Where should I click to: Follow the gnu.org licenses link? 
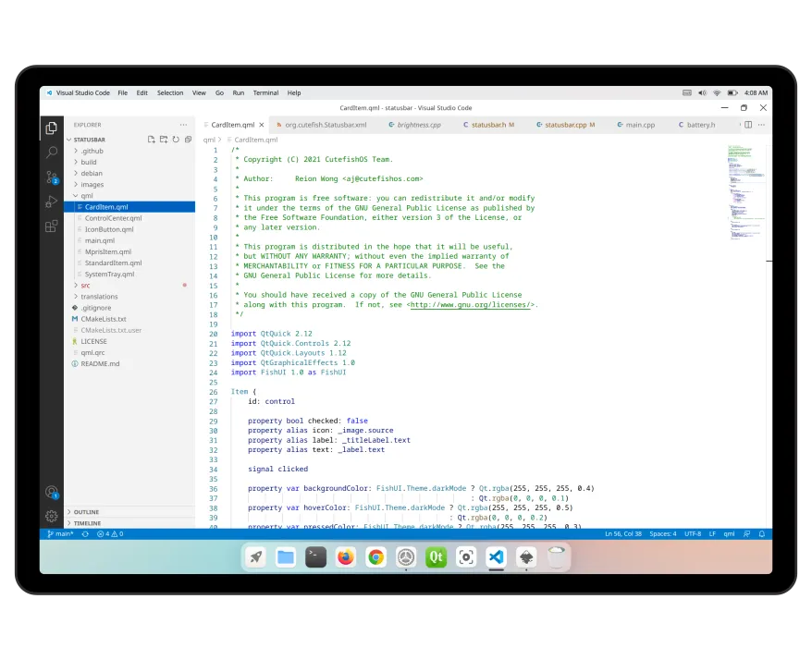click(472, 305)
